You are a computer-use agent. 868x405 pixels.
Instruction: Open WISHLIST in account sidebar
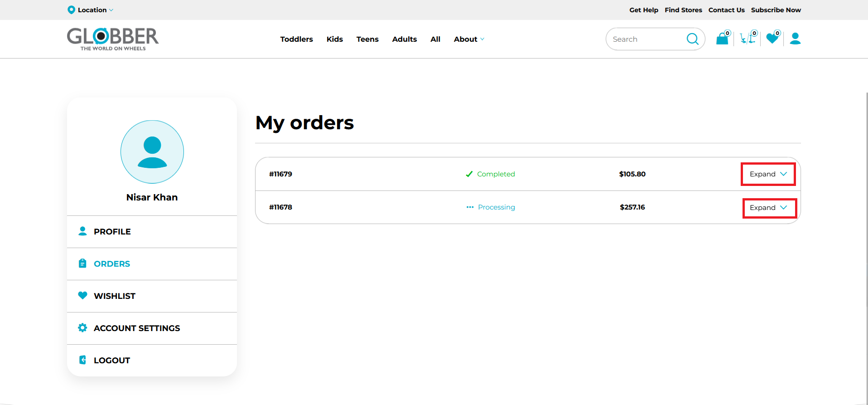(152, 296)
